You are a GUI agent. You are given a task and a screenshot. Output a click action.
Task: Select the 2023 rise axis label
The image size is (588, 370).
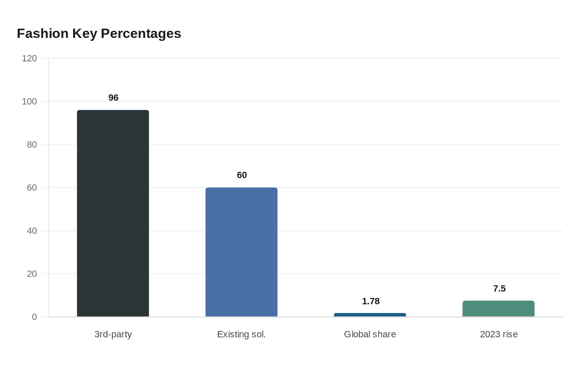point(499,334)
